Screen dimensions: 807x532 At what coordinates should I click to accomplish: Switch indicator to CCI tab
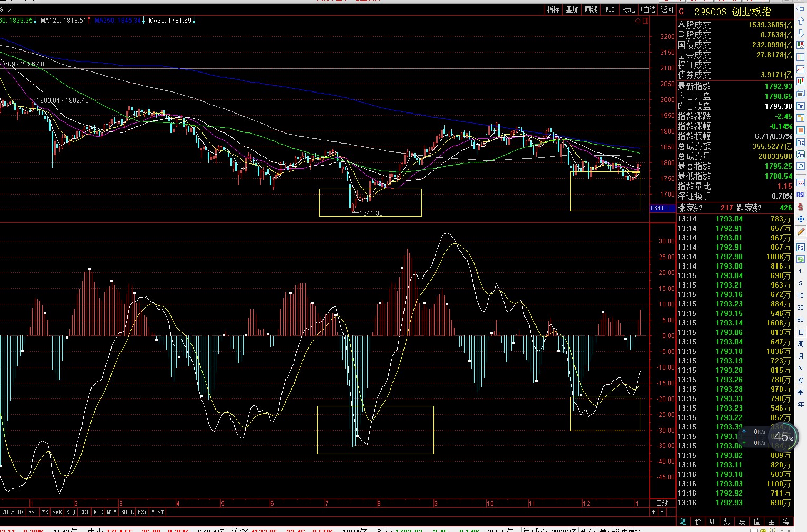click(x=84, y=512)
